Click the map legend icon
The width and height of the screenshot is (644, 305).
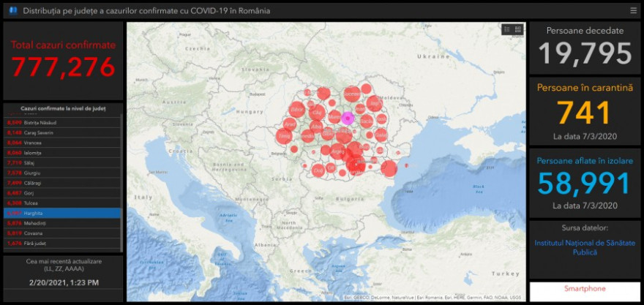[506, 30]
